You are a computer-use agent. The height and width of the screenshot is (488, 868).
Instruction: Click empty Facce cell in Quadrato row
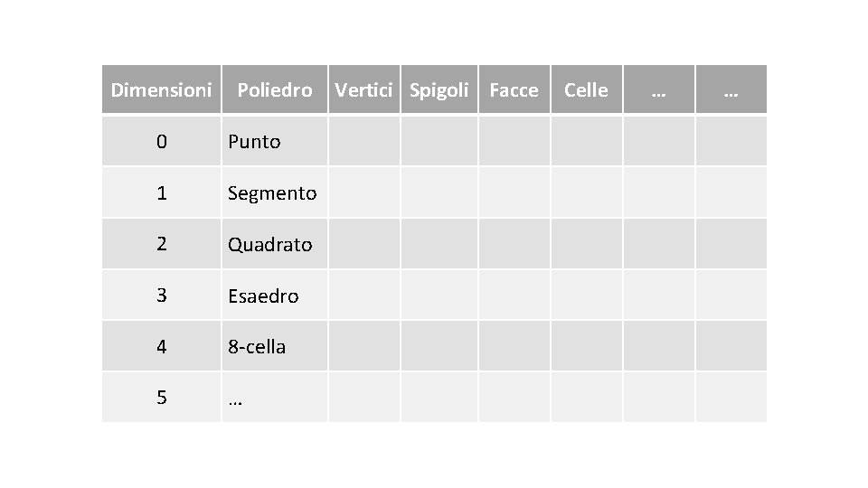514,244
